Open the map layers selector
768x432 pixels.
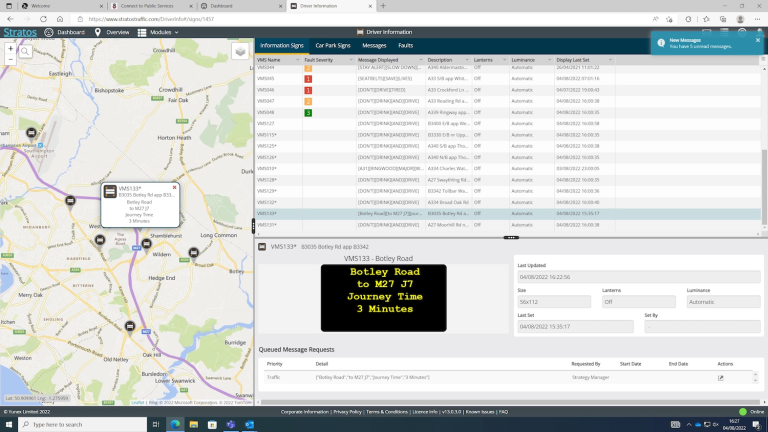[x=240, y=51]
